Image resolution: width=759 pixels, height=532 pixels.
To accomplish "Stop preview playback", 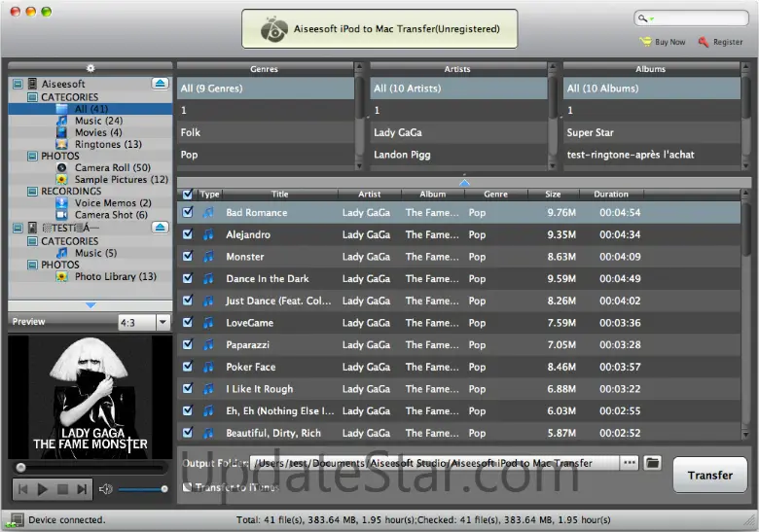I will pyautogui.click(x=62, y=489).
